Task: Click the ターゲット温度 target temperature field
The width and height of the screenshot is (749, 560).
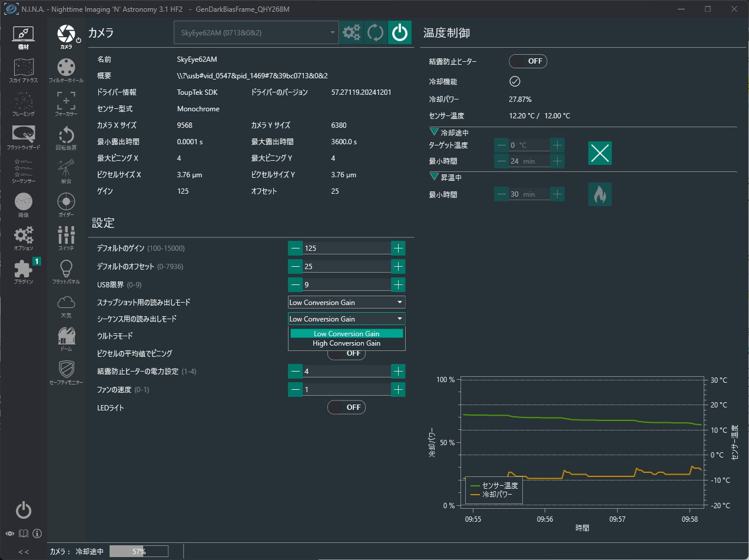Action: tap(529, 145)
